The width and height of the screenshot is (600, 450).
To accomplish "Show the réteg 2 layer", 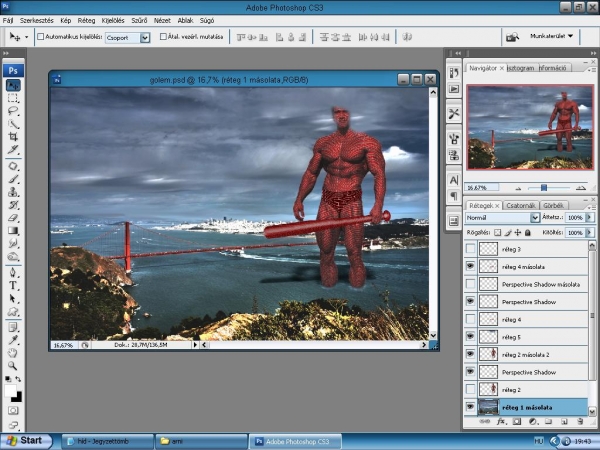I will 470,390.
